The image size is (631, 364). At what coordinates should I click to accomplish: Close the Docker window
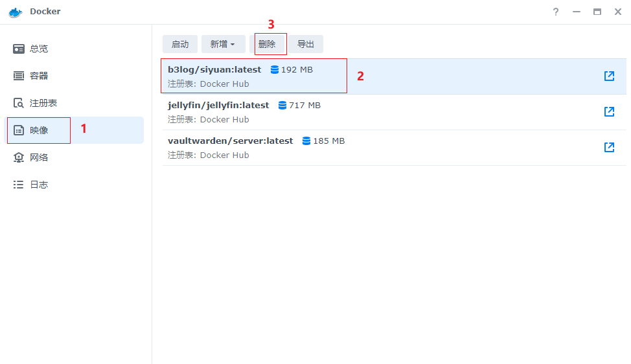(x=618, y=12)
